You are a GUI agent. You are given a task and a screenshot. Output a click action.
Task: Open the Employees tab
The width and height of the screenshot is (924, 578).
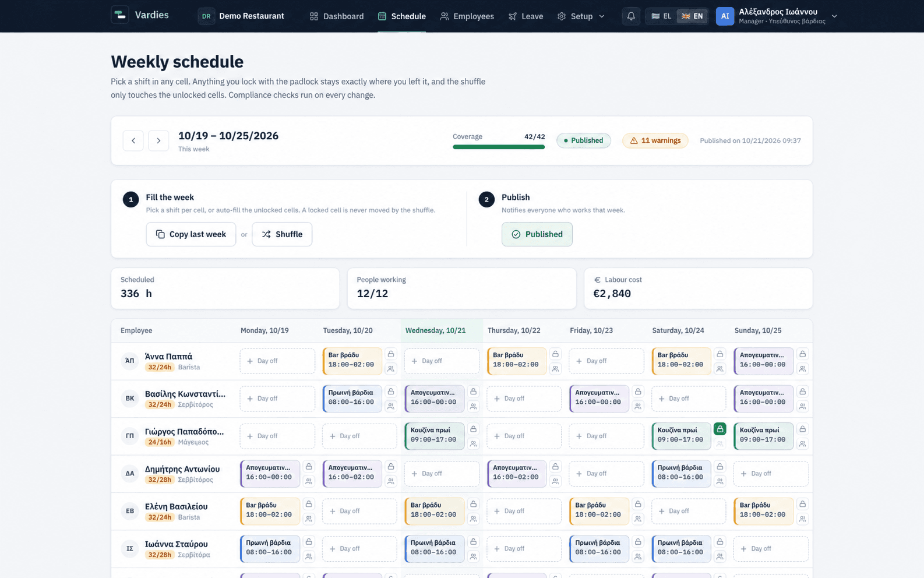[467, 16]
